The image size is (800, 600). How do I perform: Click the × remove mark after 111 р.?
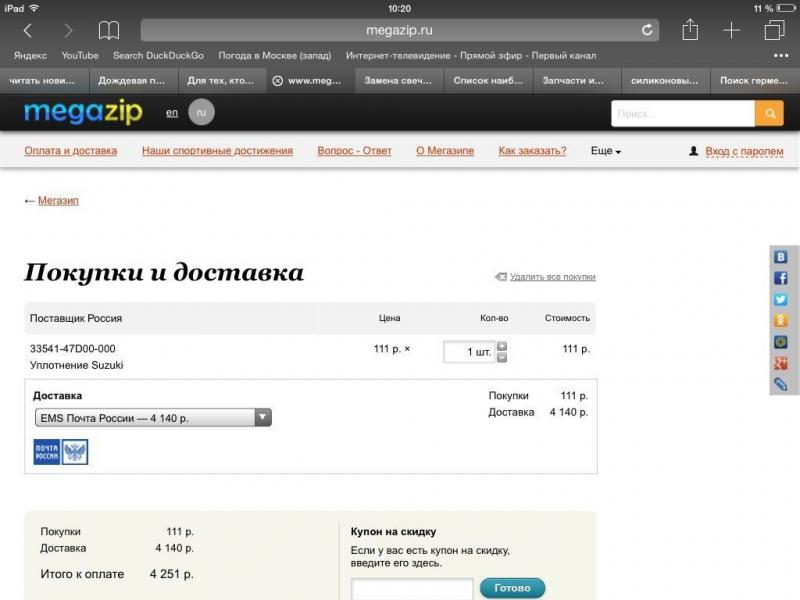point(407,349)
